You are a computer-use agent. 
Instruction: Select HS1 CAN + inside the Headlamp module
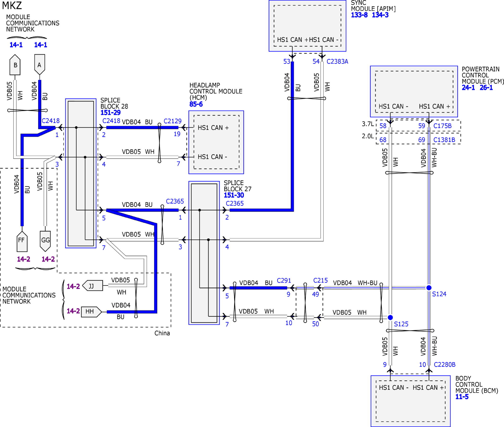pos(213,128)
